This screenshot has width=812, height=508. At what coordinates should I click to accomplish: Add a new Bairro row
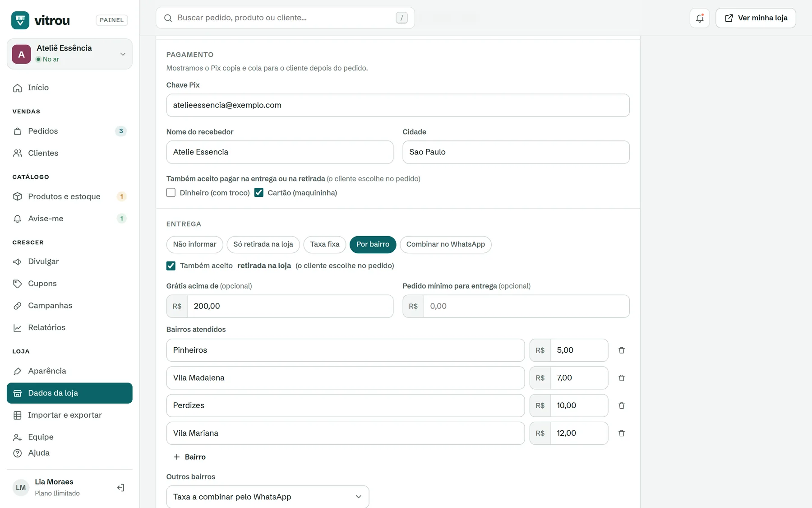pos(190,457)
